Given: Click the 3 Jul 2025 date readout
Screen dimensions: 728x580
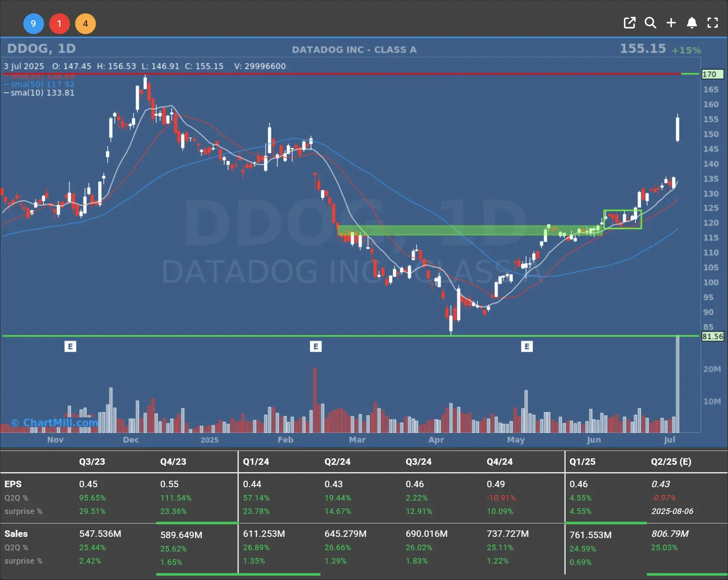Looking at the screenshot, I should tap(24, 66).
